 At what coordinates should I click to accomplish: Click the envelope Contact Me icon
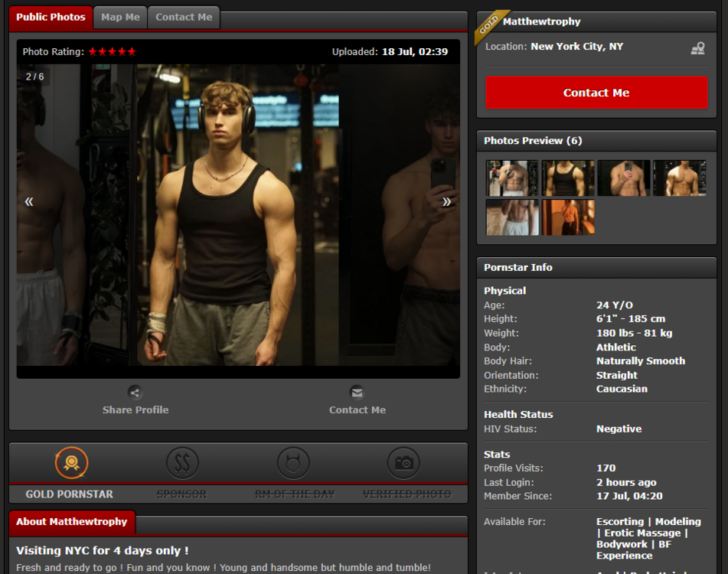pyautogui.click(x=357, y=393)
